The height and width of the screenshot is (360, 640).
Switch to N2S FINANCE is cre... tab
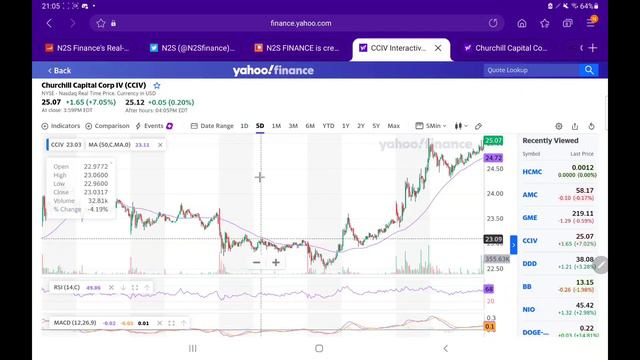tap(297, 48)
